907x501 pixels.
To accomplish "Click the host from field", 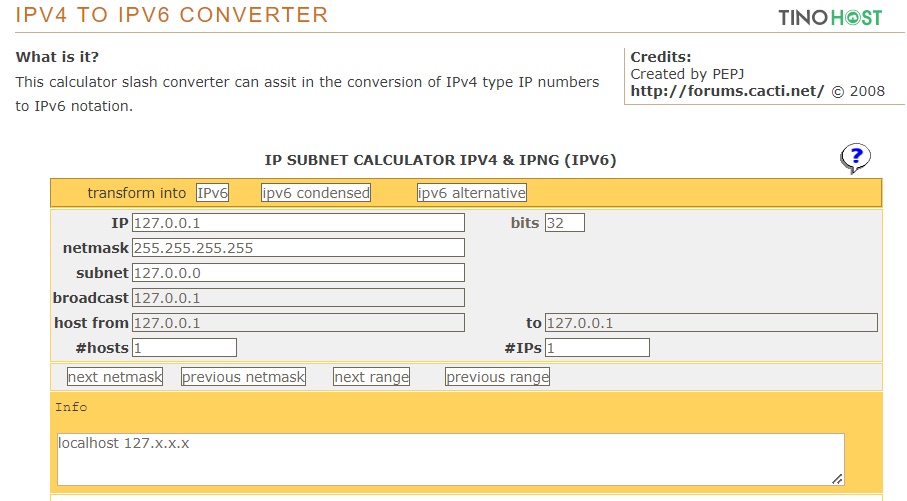I will click(298, 322).
